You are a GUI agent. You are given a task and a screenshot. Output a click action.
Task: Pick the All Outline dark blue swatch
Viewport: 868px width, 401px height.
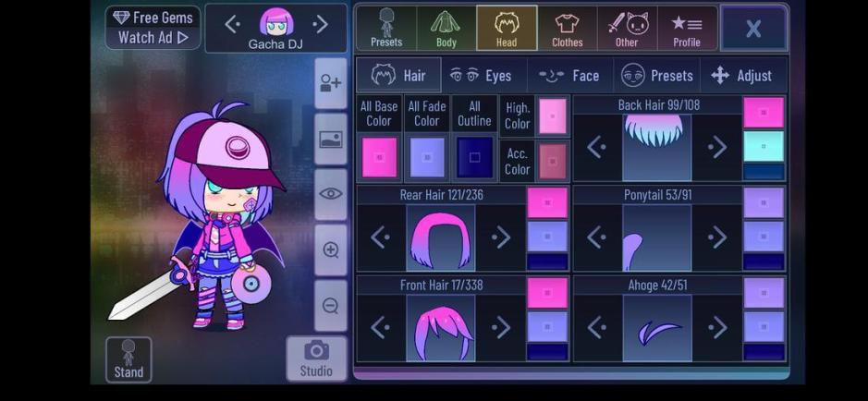pyautogui.click(x=474, y=158)
